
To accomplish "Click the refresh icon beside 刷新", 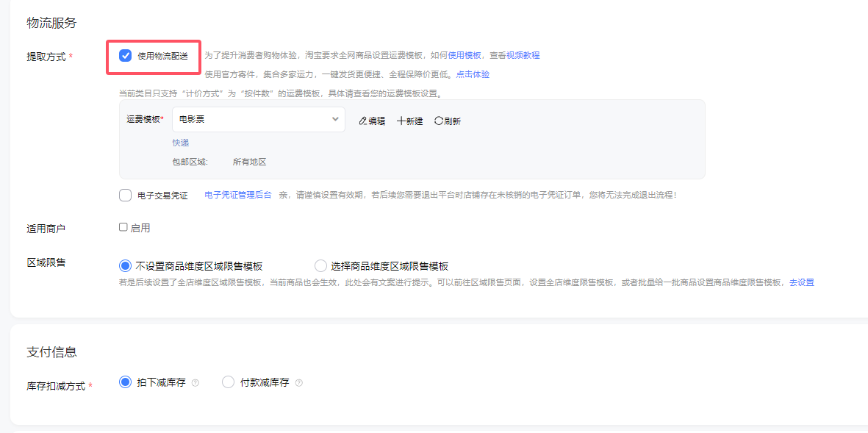I will [x=439, y=121].
